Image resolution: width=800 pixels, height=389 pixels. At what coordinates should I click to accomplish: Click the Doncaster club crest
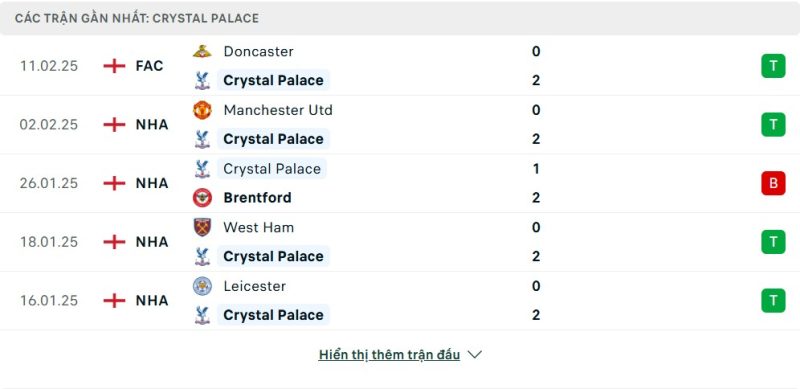tap(202, 52)
